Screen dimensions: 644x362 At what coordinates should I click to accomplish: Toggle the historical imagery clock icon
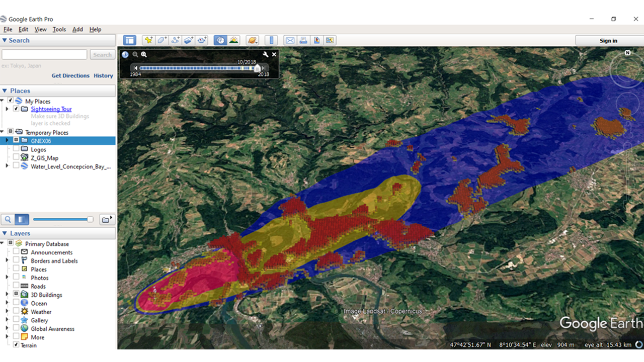[x=220, y=40]
